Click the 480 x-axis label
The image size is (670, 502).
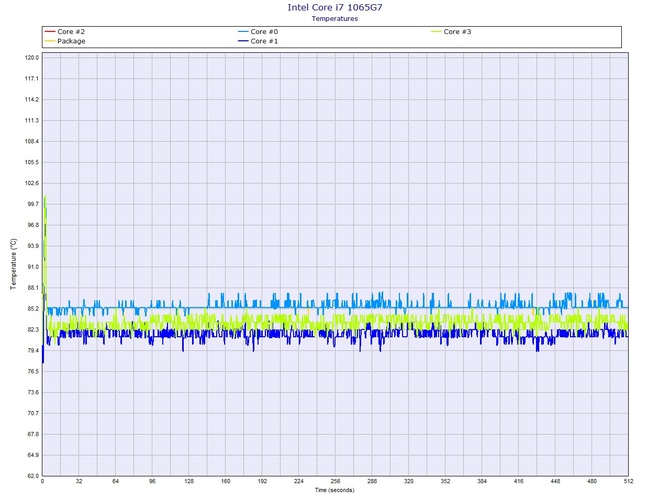[592, 481]
